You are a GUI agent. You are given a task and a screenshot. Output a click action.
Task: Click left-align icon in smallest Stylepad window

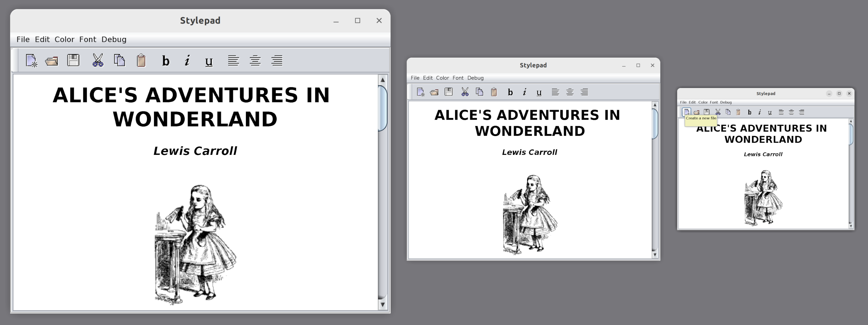tap(781, 112)
